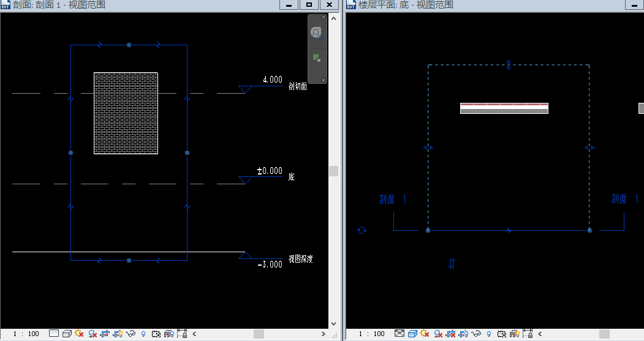This screenshot has height=341, width=644.
Task: Open Temporary Hide/Isolate glasses in section view
Action: pyautogui.click(x=131, y=334)
